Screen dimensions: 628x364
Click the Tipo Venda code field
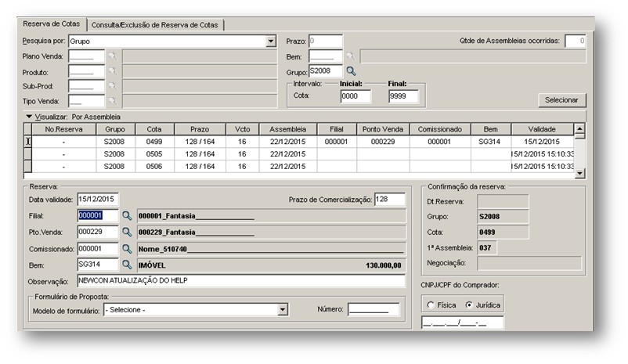(x=86, y=101)
